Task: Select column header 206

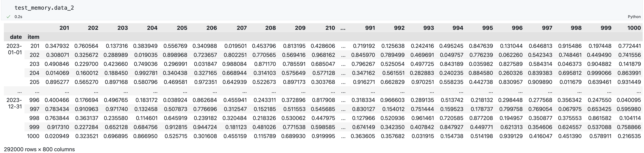Action: (x=211, y=28)
